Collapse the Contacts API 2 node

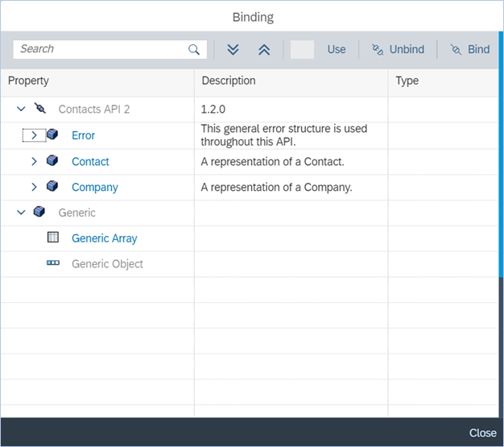coord(21,109)
